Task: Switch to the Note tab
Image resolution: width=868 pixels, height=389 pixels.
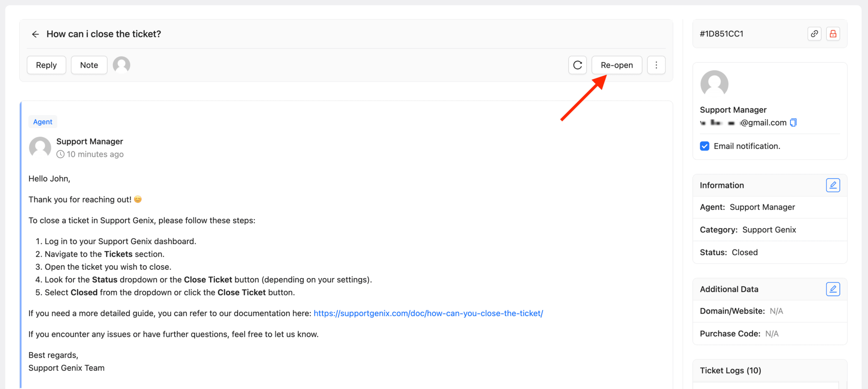Action: tap(89, 65)
